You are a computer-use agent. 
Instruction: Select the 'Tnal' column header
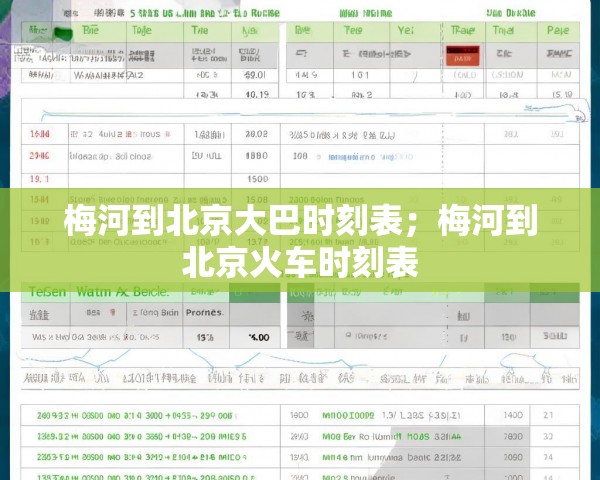[x=503, y=30]
